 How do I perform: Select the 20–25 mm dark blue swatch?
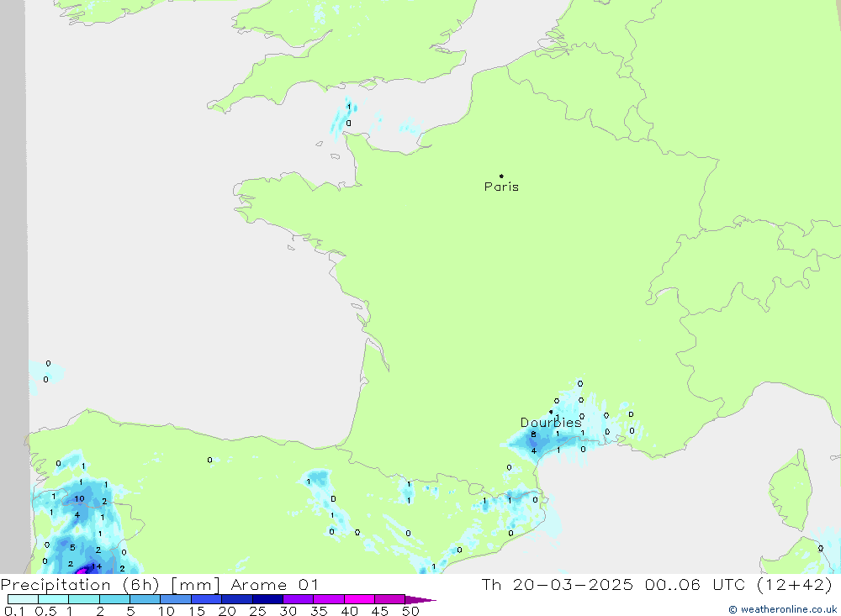236,599
